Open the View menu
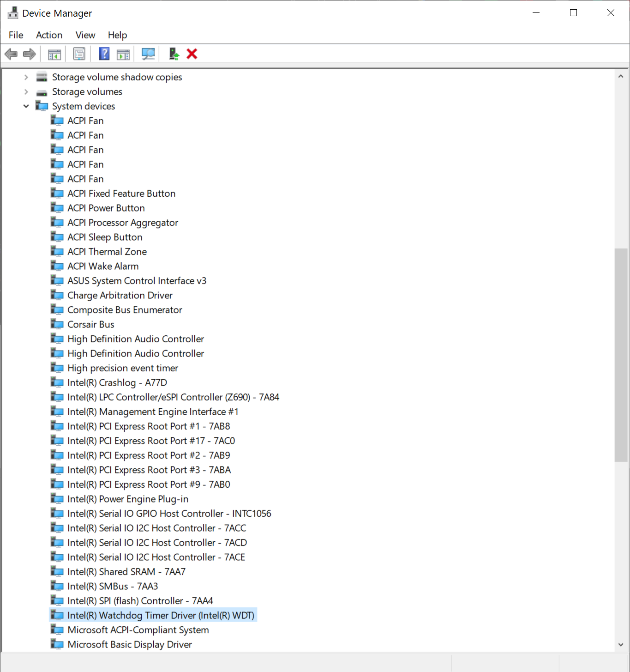 click(x=85, y=35)
